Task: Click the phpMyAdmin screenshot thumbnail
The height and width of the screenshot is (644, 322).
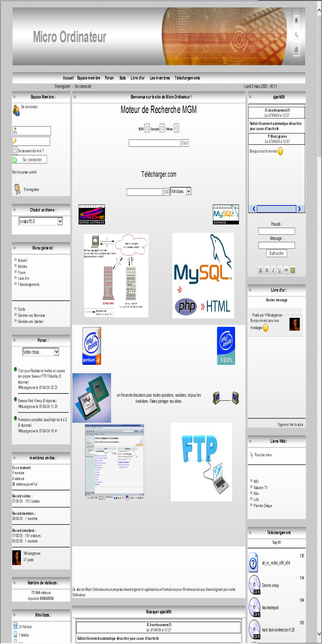Action: coord(114,462)
